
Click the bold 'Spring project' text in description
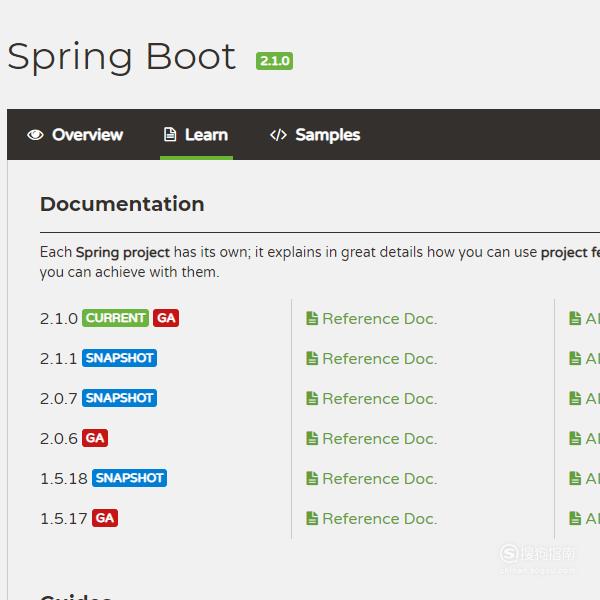point(122,253)
